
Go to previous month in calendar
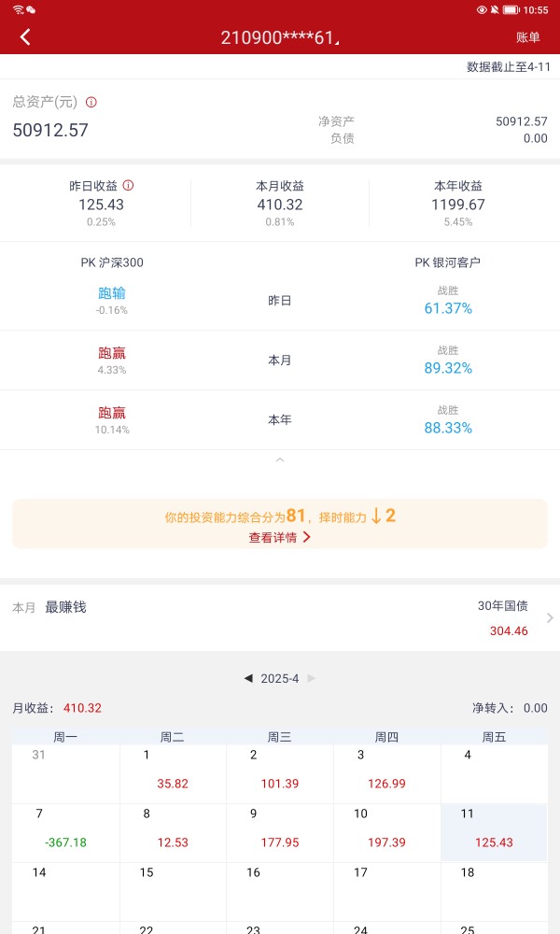coord(248,678)
